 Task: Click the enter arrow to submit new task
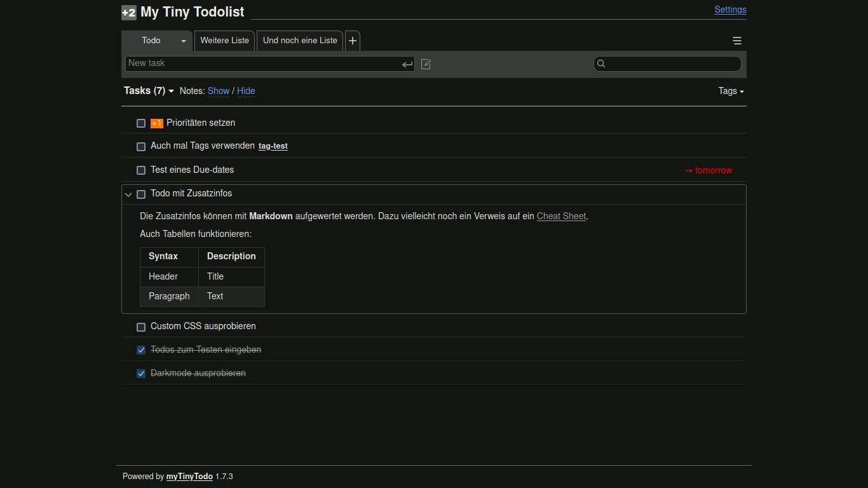tap(407, 64)
